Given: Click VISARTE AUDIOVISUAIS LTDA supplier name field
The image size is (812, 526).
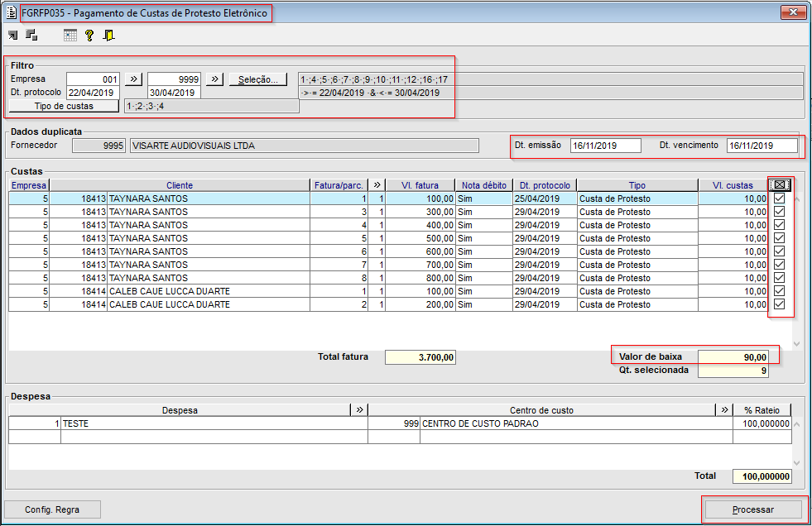Looking at the screenshot, I should pos(305,146).
